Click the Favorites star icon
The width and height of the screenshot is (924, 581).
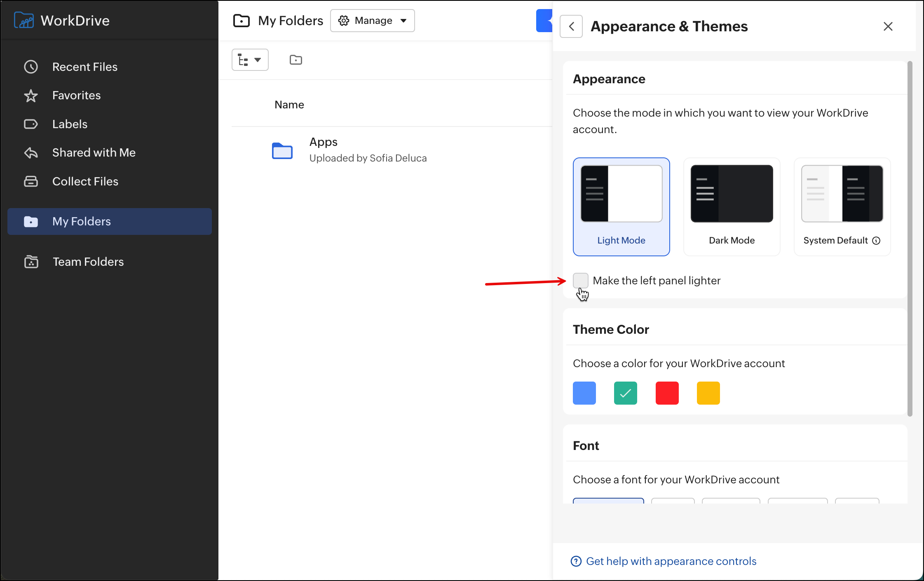click(x=31, y=96)
